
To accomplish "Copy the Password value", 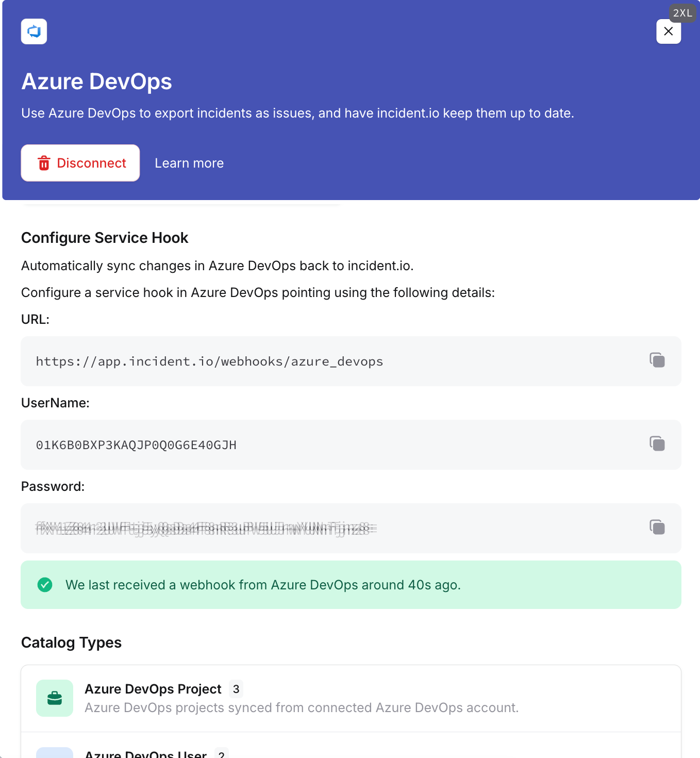I will click(x=657, y=527).
